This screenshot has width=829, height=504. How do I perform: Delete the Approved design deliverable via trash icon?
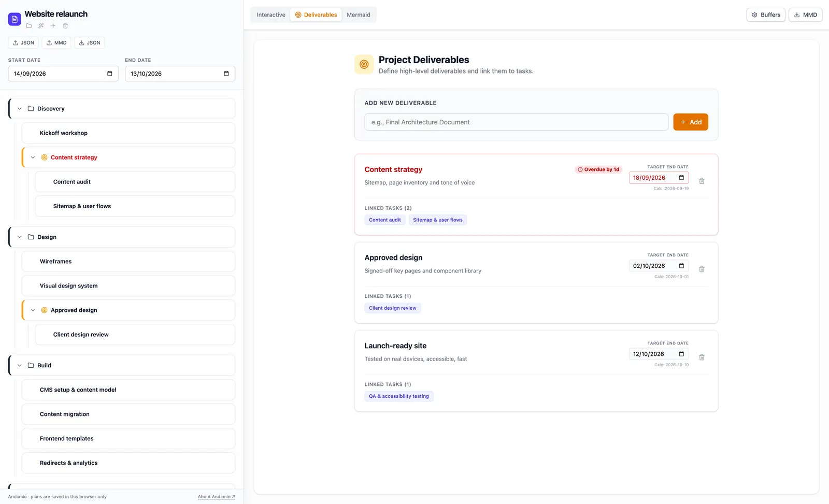702,269
